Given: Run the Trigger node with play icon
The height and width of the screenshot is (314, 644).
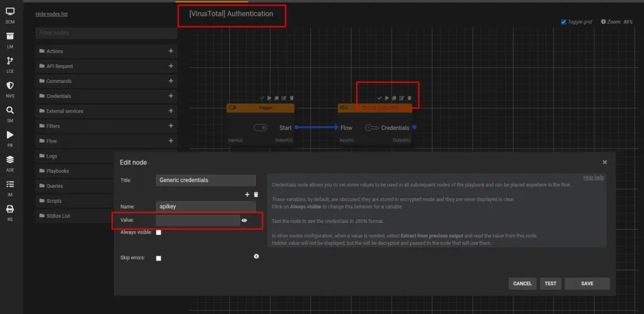Looking at the screenshot, I should [269, 98].
